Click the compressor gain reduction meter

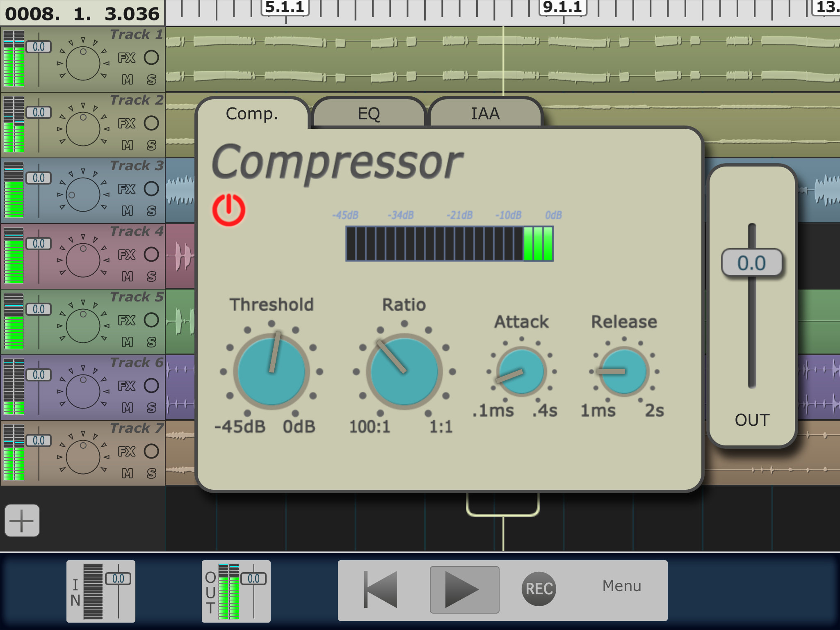click(450, 244)
